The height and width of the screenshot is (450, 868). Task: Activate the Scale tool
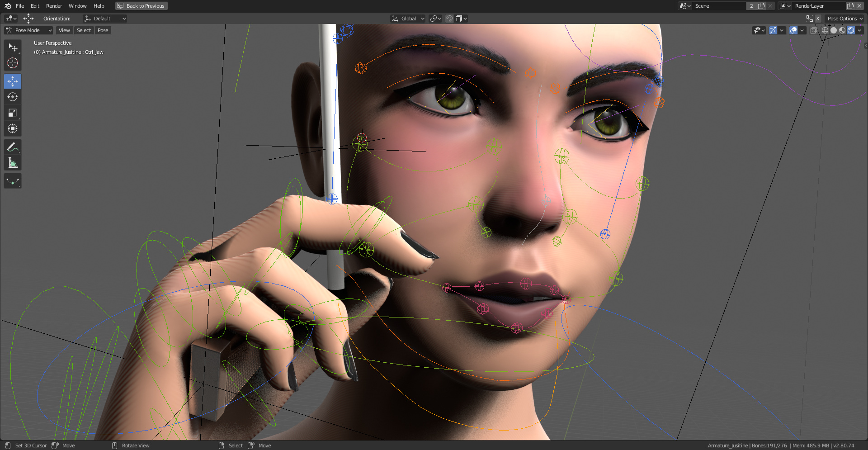[x=13, y=113]
